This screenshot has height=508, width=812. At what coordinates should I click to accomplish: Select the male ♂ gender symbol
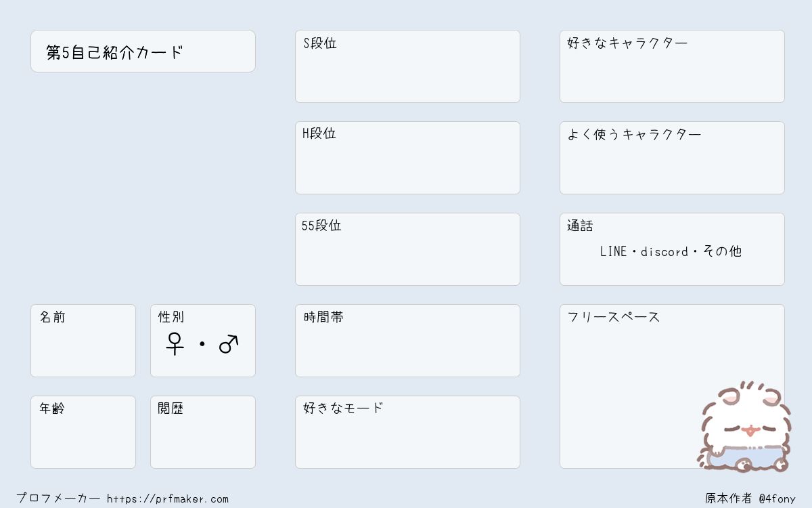click(229, 344)
